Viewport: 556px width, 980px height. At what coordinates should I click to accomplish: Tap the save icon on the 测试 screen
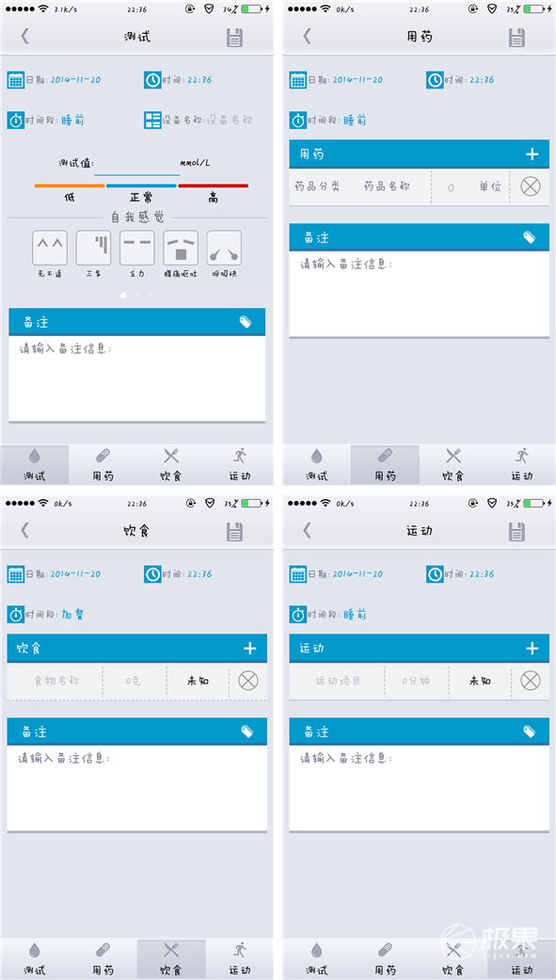point(234,37)
